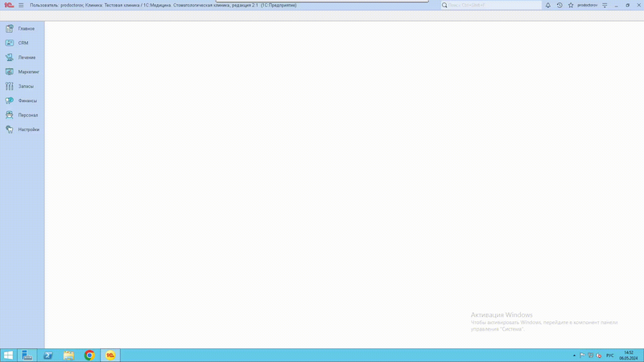Open the CRM section in sidebar
The image size is (644, 362).
[x=23, y=43]
